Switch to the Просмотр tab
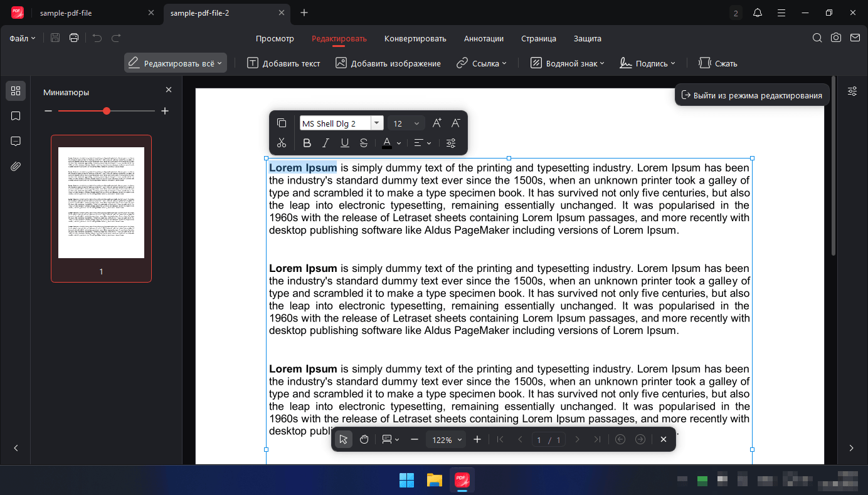Image resolution: width=868 pixels, height=495 pixels. coord(275,38)
